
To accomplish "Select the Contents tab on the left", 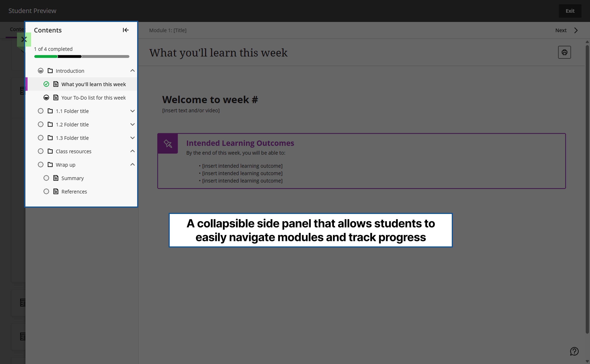I will (17, 29).
